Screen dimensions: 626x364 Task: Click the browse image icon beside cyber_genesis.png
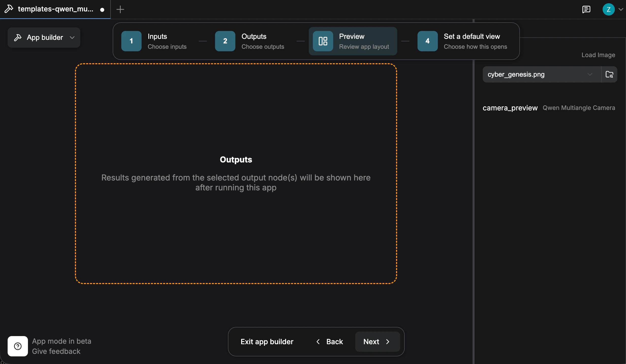tap(609, 74)
